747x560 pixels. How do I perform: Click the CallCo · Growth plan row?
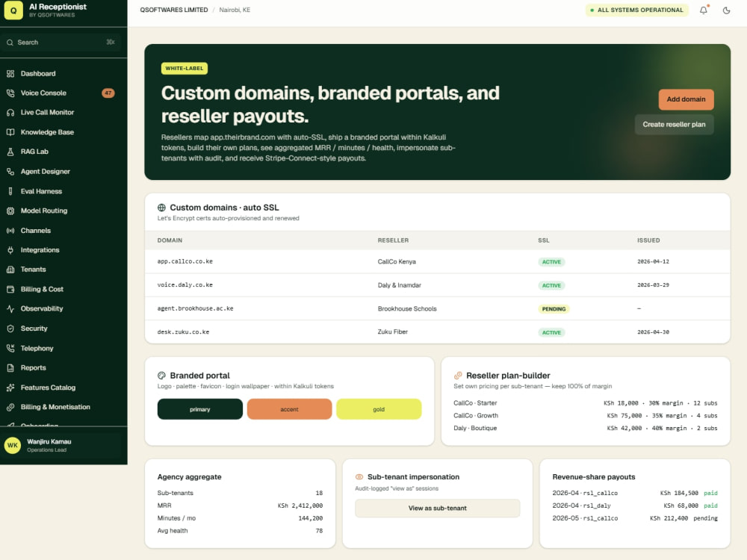point(586,416)
